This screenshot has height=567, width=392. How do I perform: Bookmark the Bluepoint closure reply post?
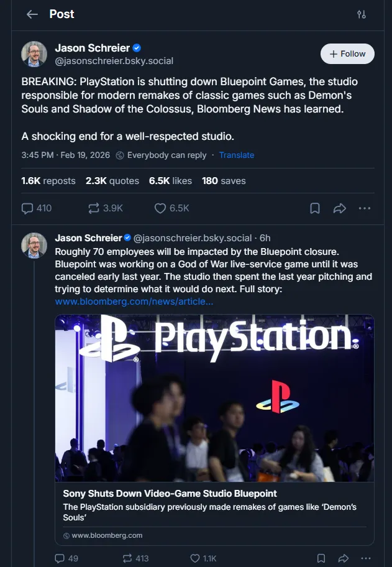pos(321,558)
